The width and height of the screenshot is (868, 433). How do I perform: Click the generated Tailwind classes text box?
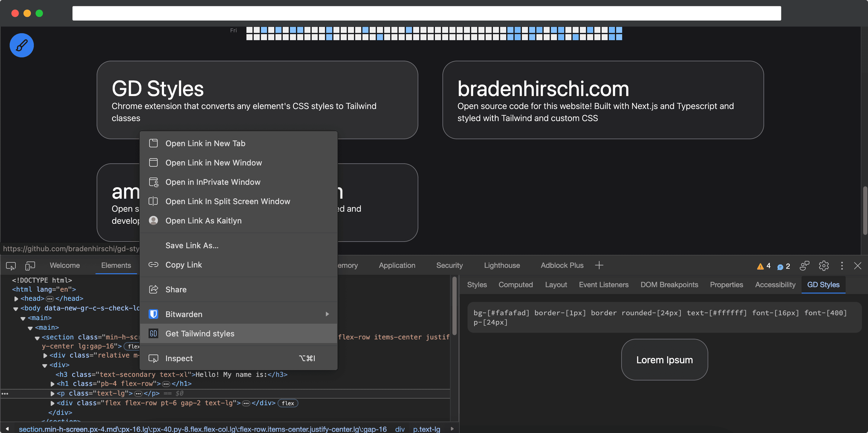click(664, 317)
